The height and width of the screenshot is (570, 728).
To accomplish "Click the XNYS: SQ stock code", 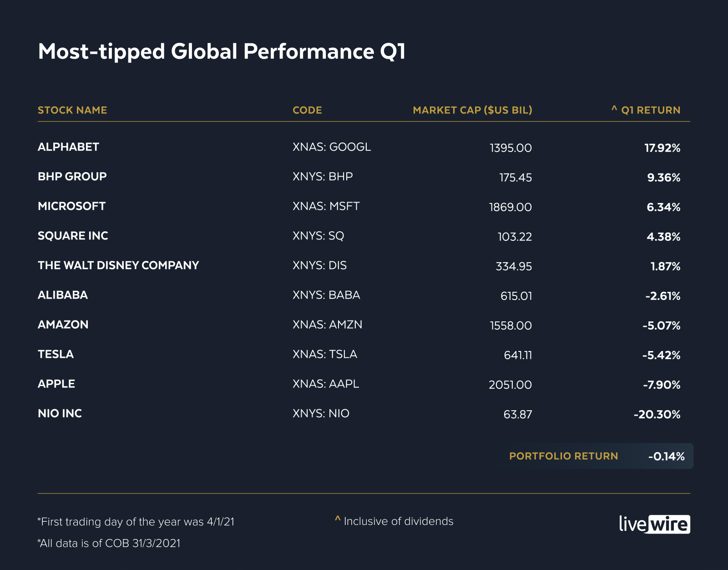I will pyautogui.click(x=318, y=236).
